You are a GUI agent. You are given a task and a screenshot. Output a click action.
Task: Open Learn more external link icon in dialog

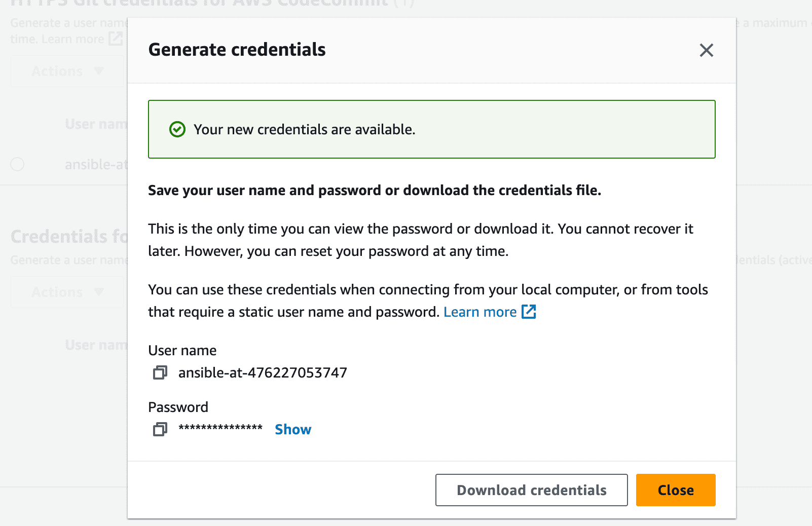[x=529, y=312]
